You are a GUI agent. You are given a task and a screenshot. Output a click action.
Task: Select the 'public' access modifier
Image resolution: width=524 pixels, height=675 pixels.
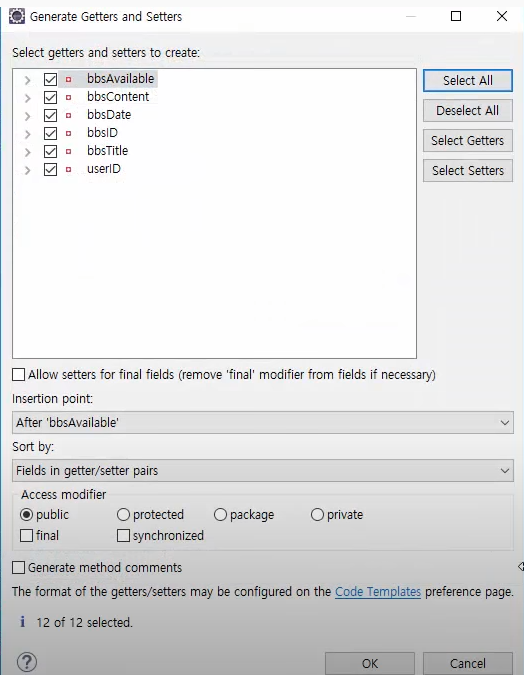click(x=27, y=514)
